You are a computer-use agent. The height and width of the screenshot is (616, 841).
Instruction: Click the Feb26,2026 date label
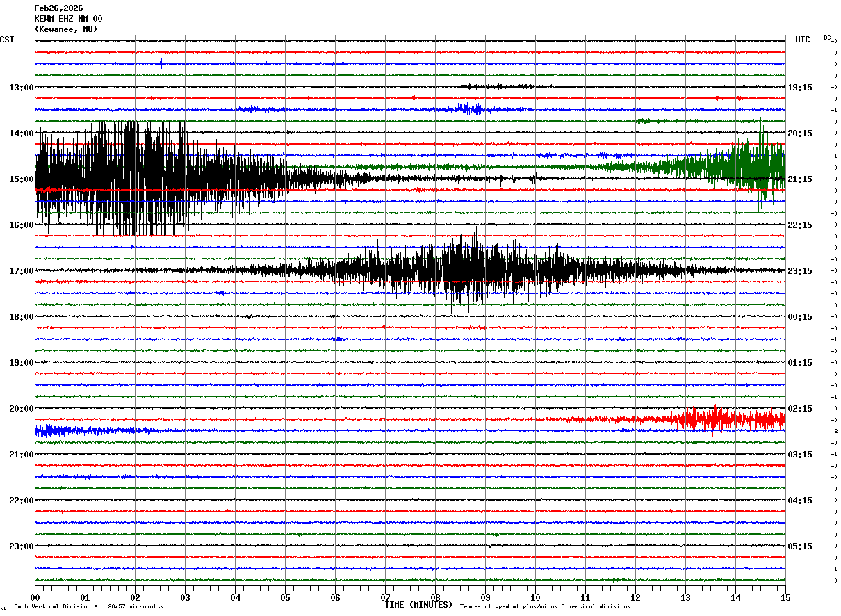click(x=58, y=8)
